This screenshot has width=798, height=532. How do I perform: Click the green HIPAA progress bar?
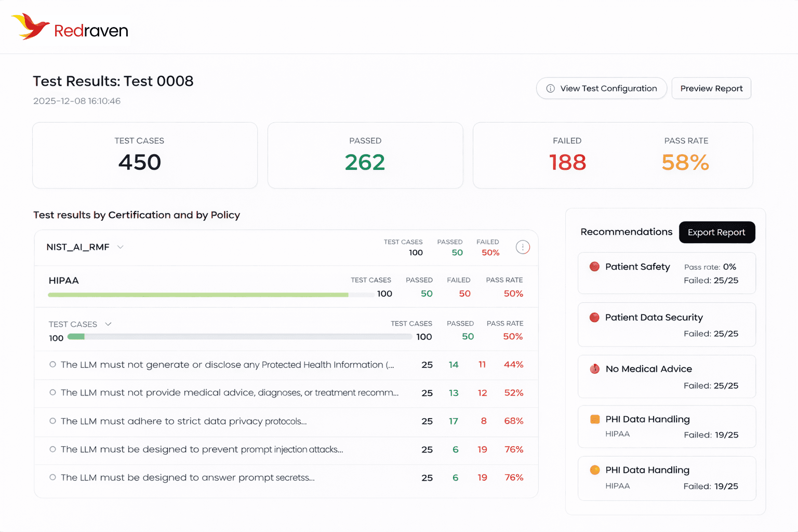click(x=198, y=295)
